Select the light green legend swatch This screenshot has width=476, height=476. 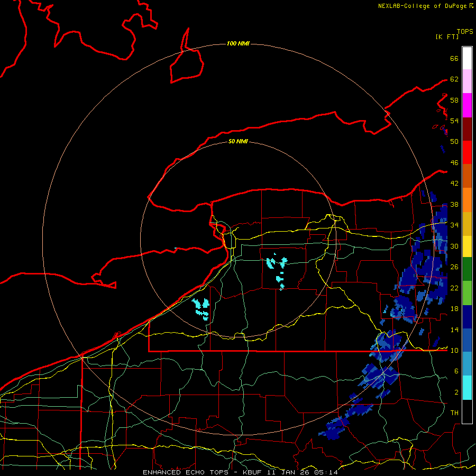point(467,293)
